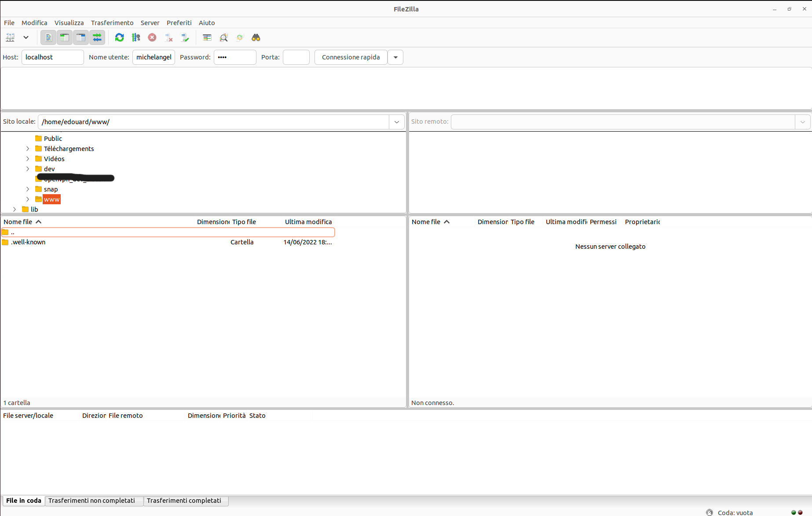Viewport: 812px width, 516px height.
Task: Search for files with binoculars icon
Action: [256, 37]
